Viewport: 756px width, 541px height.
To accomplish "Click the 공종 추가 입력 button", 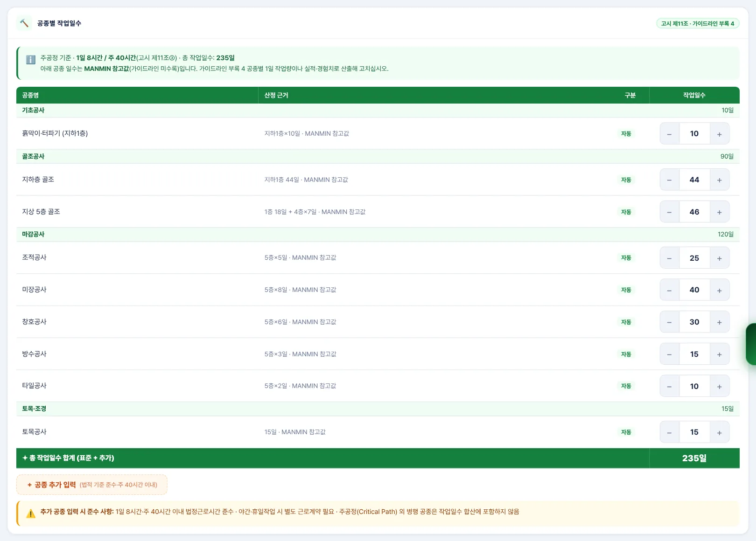I will (x=92, y=485).
